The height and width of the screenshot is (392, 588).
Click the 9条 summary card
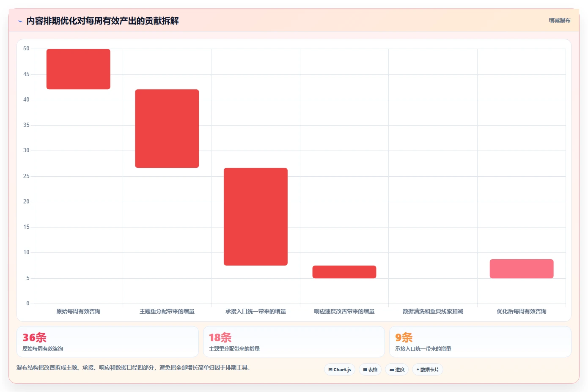click(x=480, y=342)
